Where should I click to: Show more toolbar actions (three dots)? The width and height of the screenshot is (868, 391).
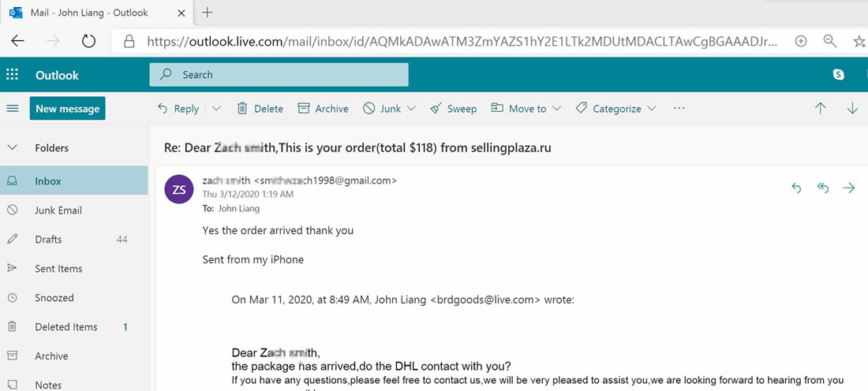point(679,109)
